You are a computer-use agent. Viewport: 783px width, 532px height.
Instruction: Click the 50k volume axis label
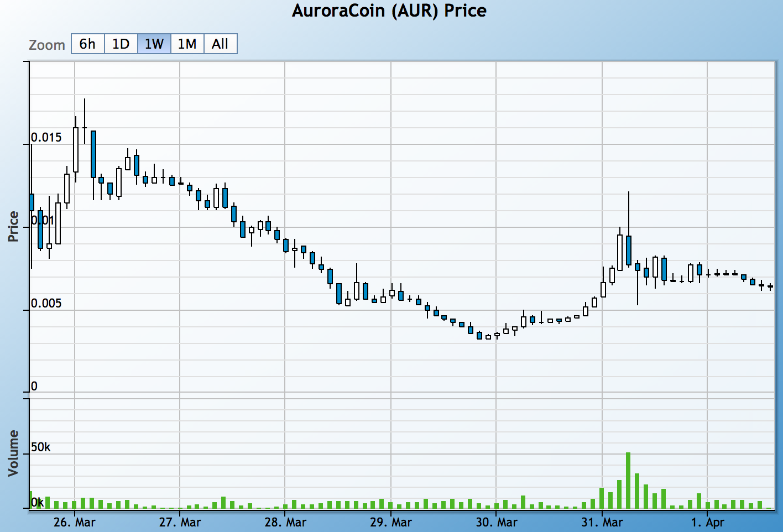(x=41, y=447)
